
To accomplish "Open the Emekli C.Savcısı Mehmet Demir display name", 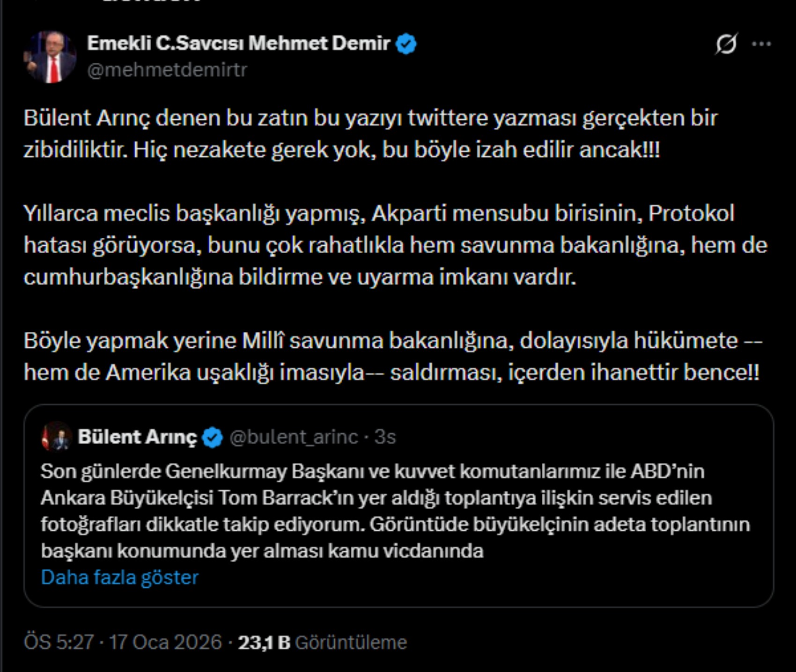I will click(238, 43).
